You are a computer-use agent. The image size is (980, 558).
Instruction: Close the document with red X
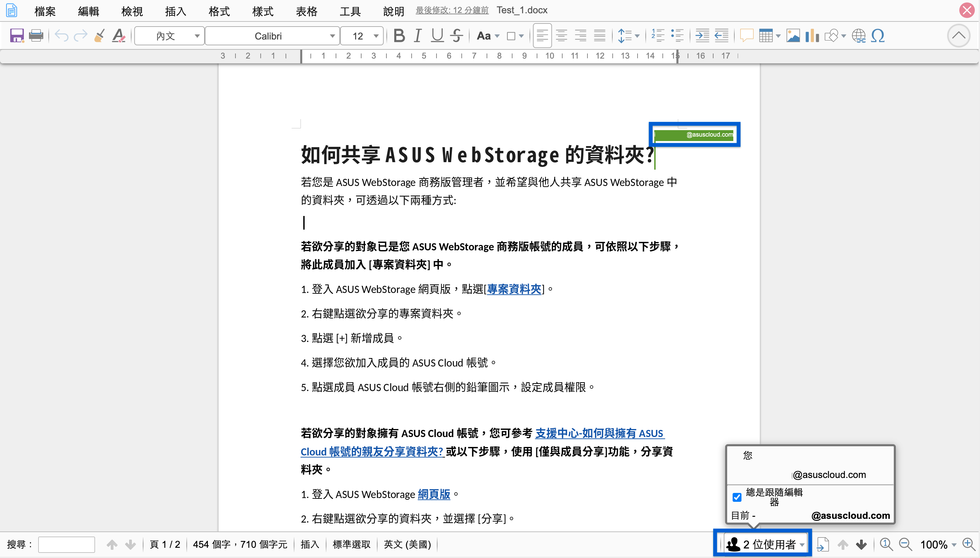tap(967, 10)
